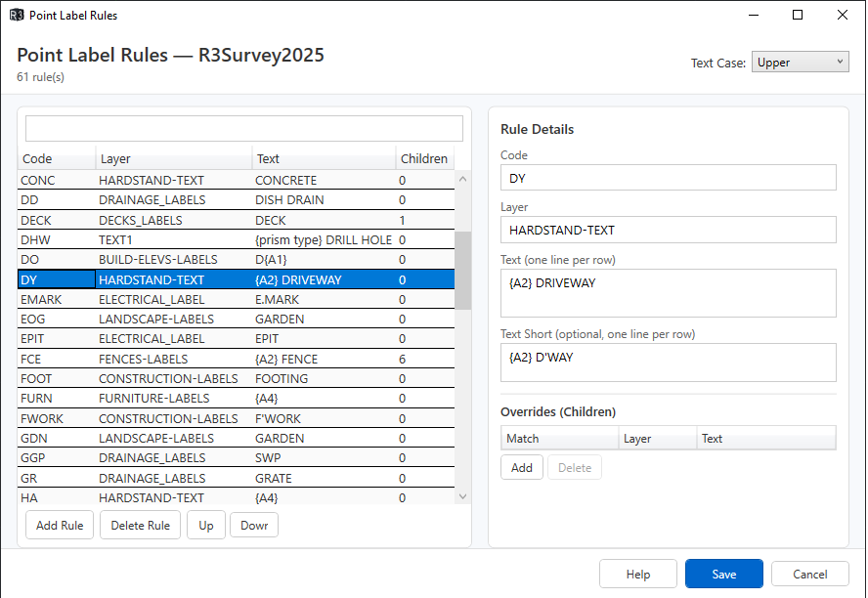The width and height of the screenshot is (868, 598).
Task: Maximize the Point Label Rules window
Action: (x=798, y=15)
